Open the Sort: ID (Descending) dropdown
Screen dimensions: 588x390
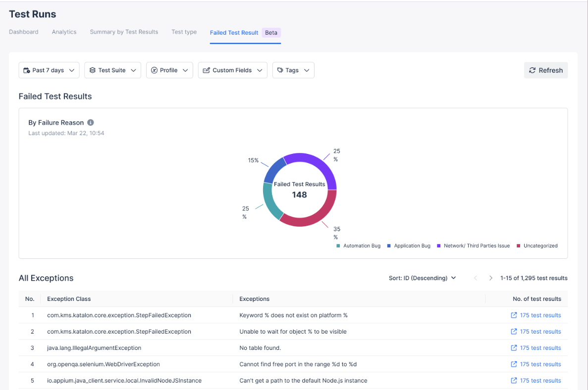[x=422, y=278]
